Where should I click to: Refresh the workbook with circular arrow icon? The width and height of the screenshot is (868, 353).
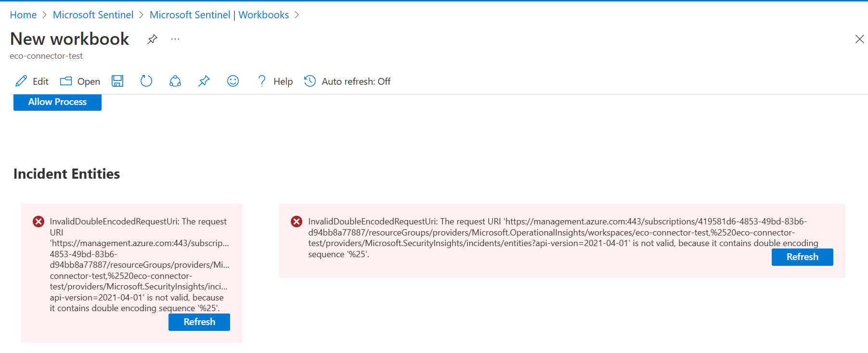[146, 81]
